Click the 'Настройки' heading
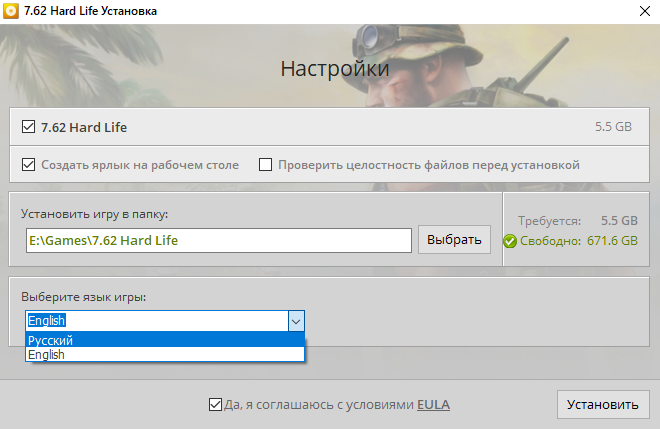The image size is (660, 429). (335, 69)
